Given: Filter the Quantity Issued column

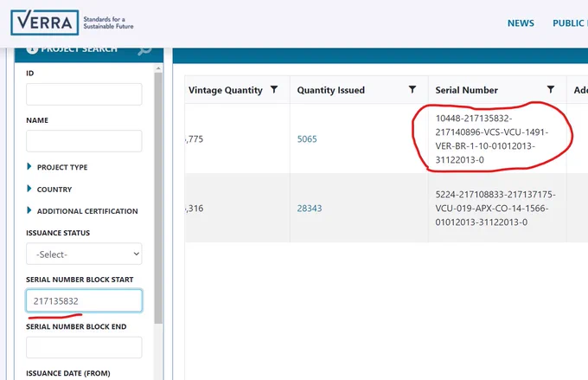Looking at the screenshot, I should 412,89.
